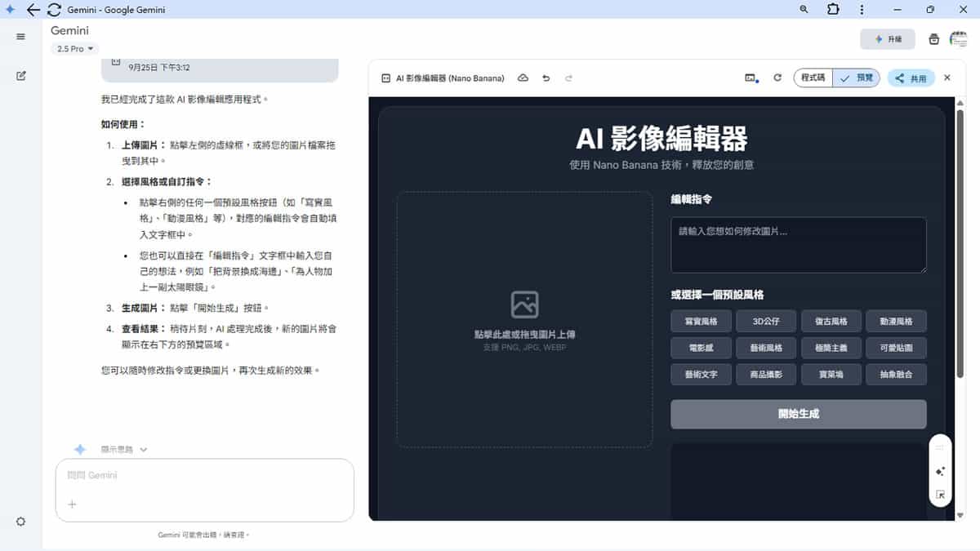Viewport: 980px width, 551px height.
Task: Start a new chat with pencil icon
Action: [x=20, y=76]
